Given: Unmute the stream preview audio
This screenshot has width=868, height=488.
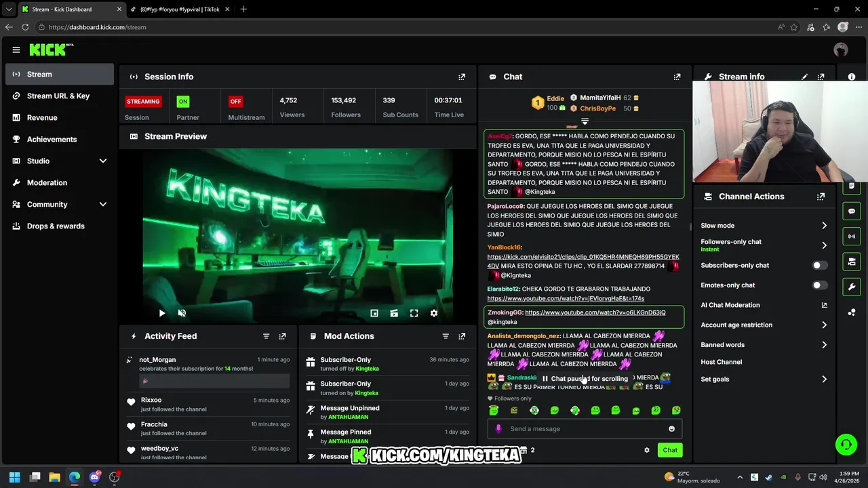Looking at the screenshot, I should (x=182, y=313).
